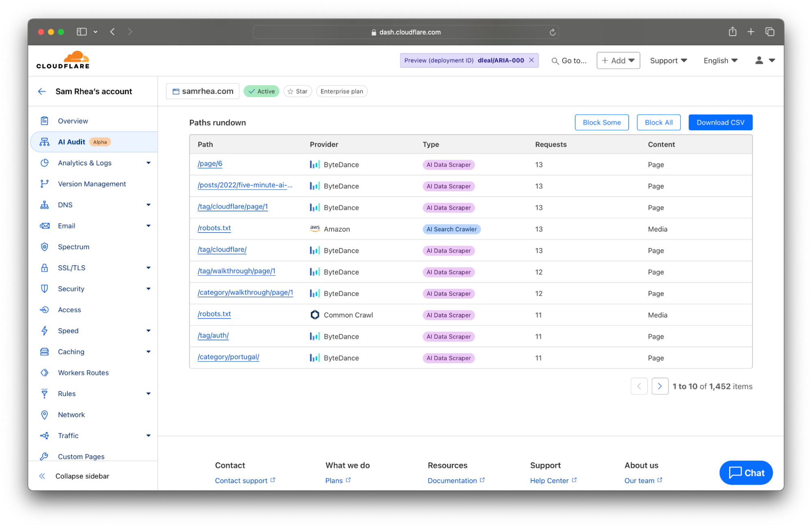Click the Cloudflare logo

[63, 60]
